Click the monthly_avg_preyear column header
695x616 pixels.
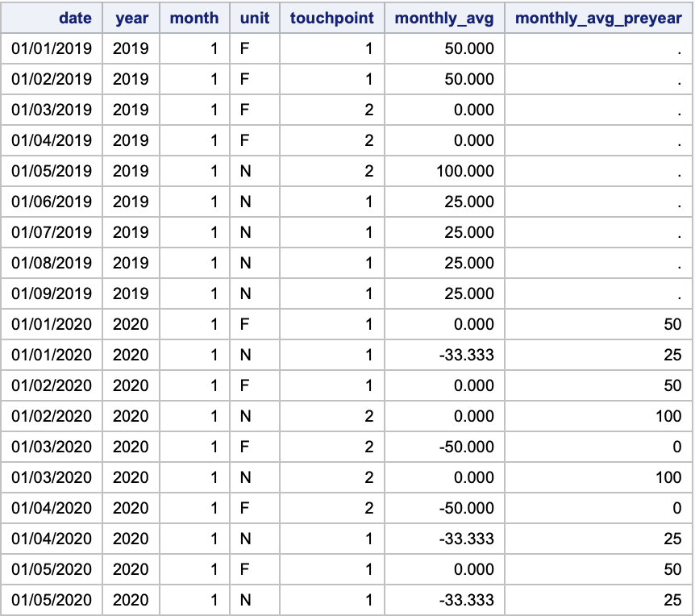pyautogui.click(x=598, y=18)
